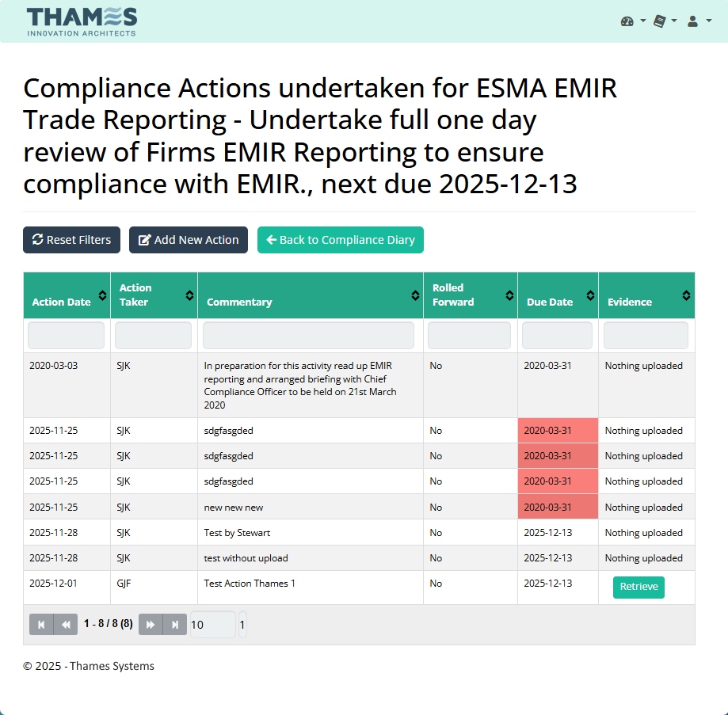This screenshot has height=715, width=728.
Task: Click the Thames Innovation Architects logo
Action: point(82,21)
